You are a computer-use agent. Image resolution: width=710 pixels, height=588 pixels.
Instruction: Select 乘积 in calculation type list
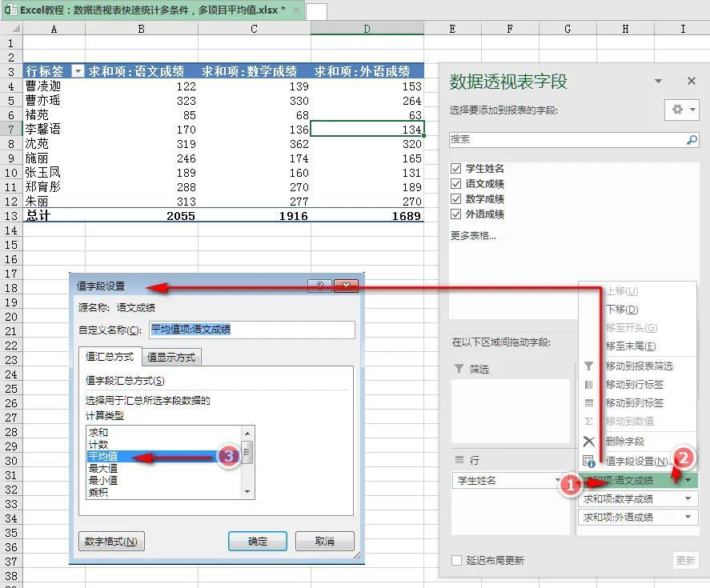point(98,492)
